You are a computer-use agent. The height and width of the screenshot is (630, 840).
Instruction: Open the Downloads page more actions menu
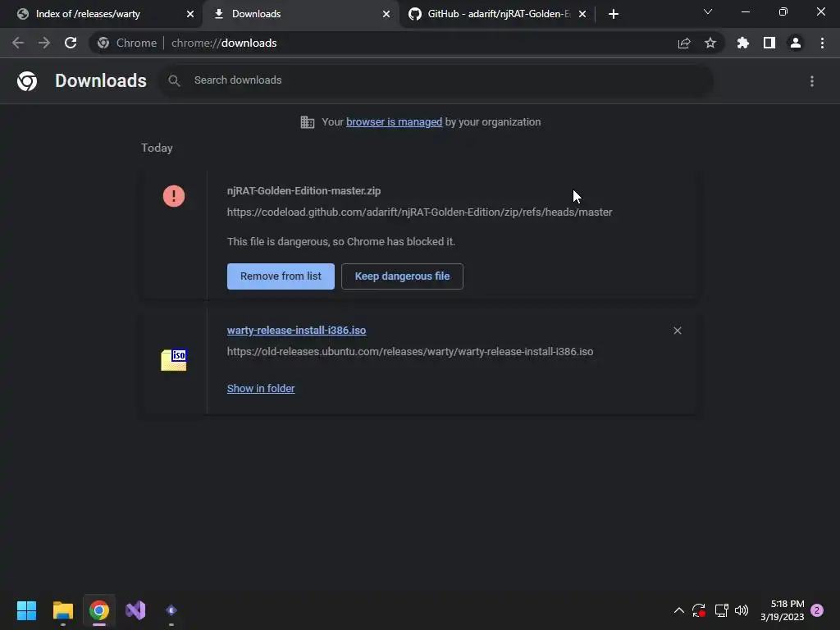pyautogui.click(x=812, y=81)
